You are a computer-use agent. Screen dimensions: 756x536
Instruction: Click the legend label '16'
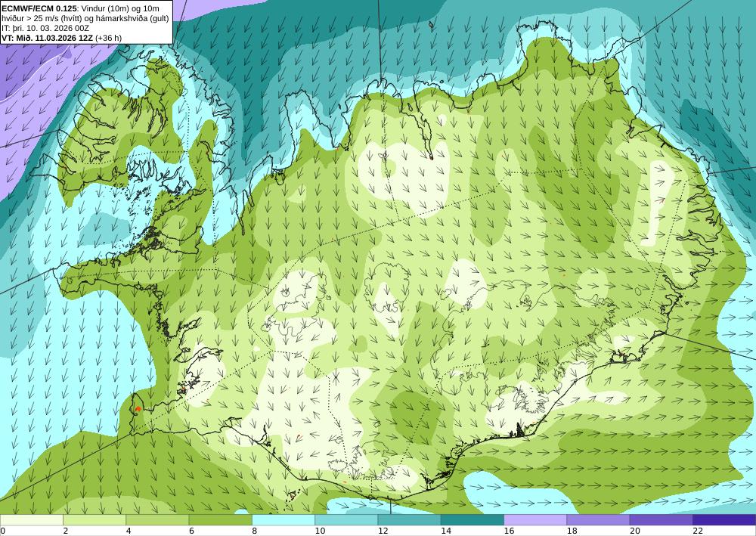coord(509,531)
